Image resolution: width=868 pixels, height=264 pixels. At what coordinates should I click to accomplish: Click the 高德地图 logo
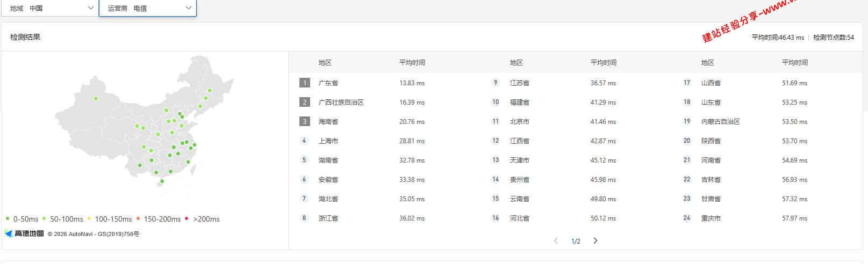(25, 233)
